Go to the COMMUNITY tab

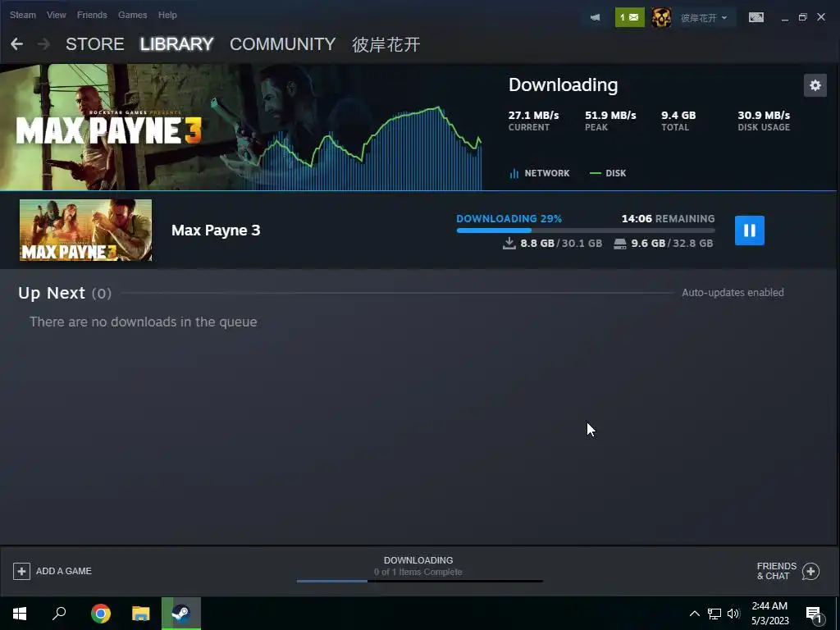[x=282, y=44]
